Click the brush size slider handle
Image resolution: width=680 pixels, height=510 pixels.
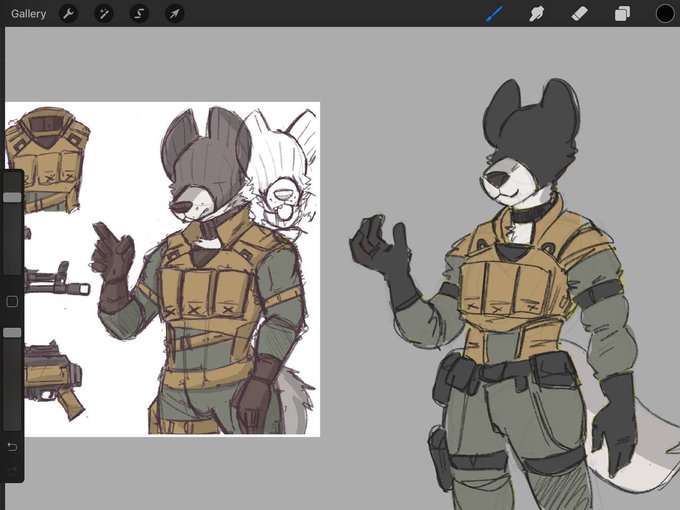(12, 197)
